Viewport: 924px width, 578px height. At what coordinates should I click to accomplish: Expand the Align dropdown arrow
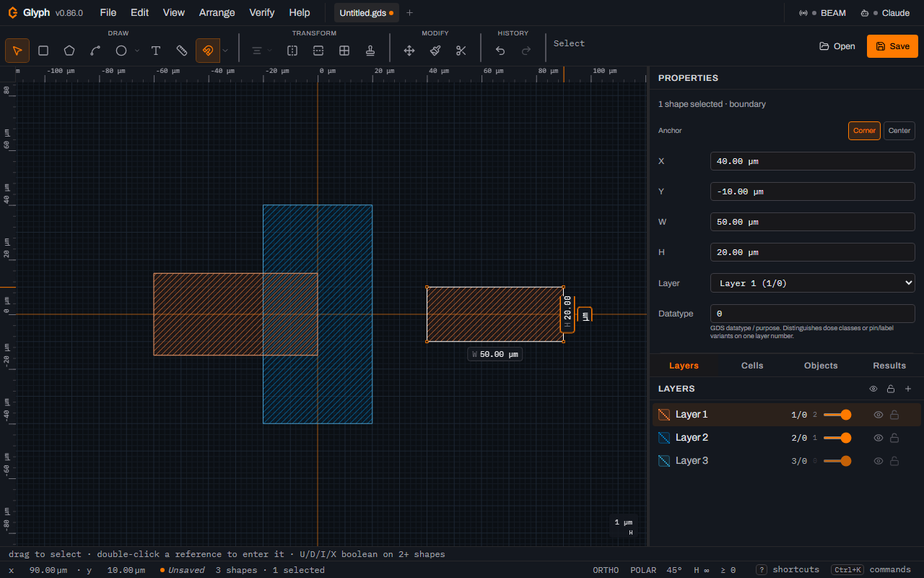[x=269, y=51]
